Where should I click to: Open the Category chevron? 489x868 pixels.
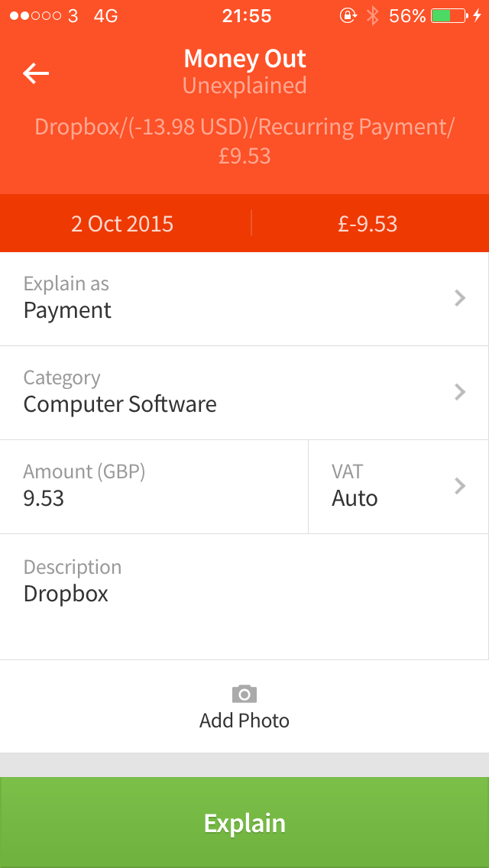[460, 392]
